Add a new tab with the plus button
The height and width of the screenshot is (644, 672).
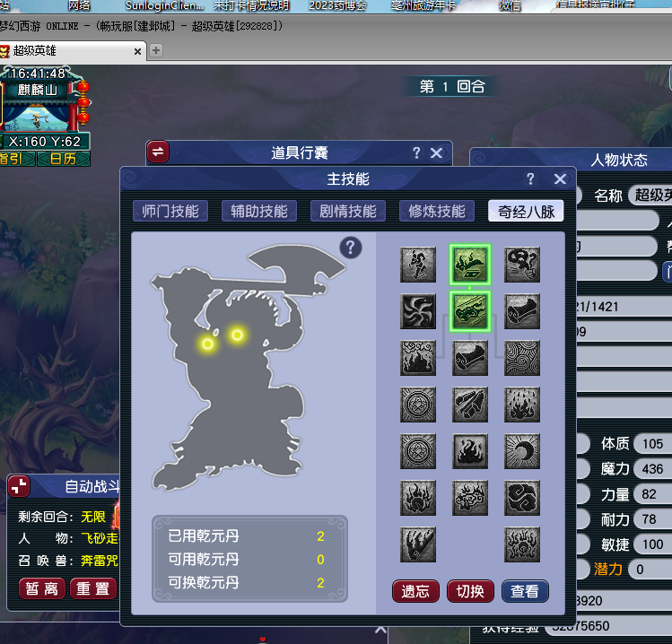tap(156, 50)
